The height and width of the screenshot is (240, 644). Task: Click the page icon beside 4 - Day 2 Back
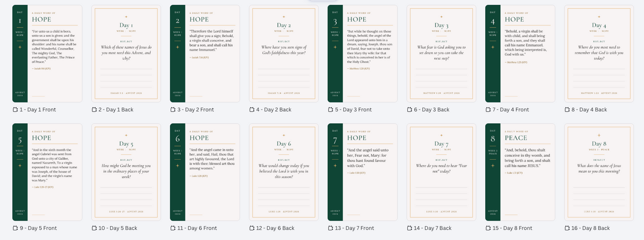[x=251, y=109]
